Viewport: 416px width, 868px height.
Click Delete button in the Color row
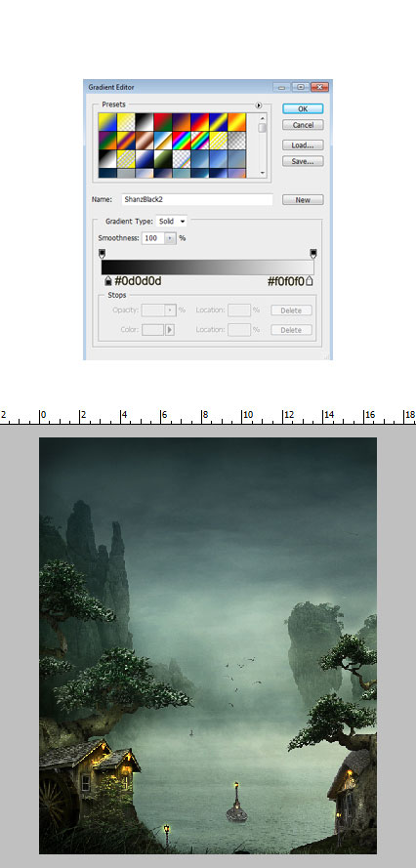tap(291, 330)
